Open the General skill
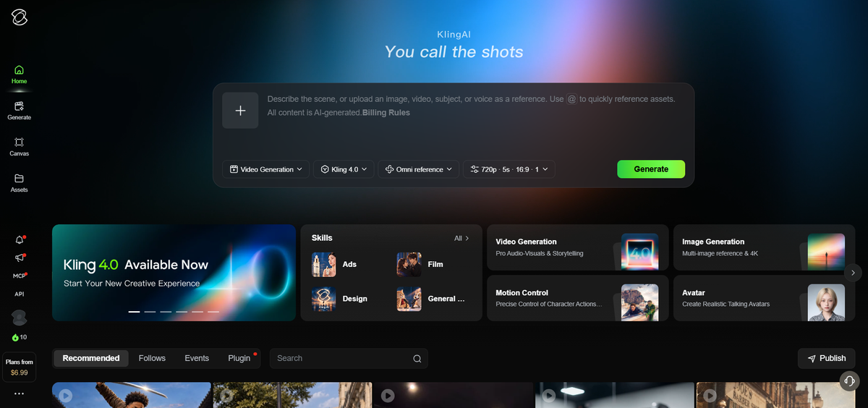This screenshot has height=408, width=868. click(431, 299)
